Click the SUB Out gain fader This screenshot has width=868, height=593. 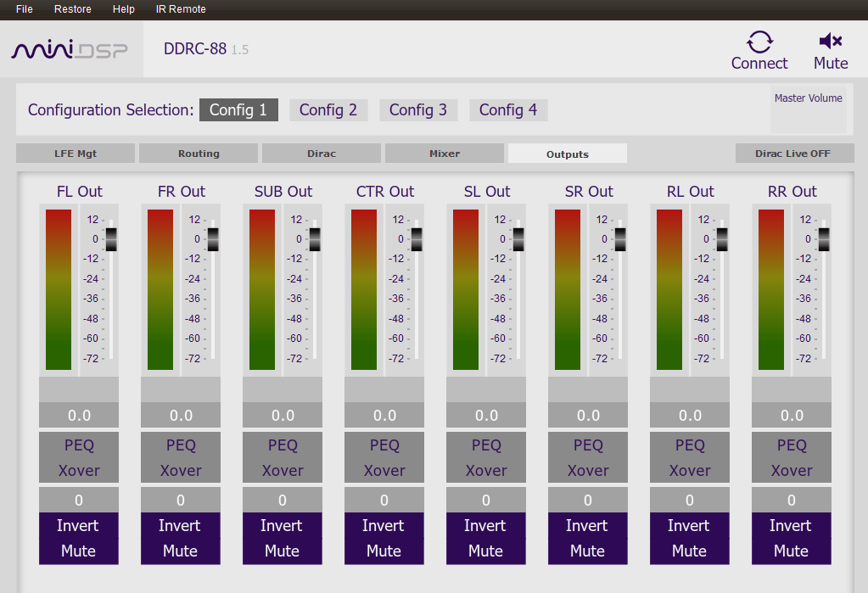[315, 239]
